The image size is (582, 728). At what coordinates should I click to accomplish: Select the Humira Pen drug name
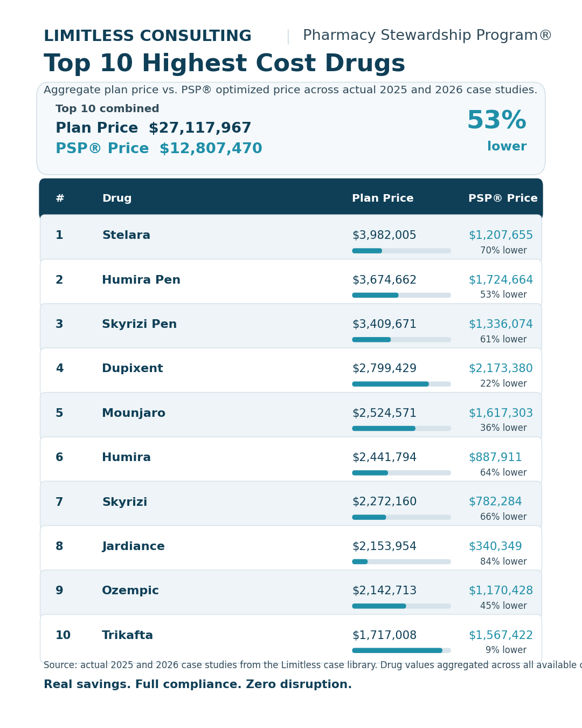click(141, 280)
